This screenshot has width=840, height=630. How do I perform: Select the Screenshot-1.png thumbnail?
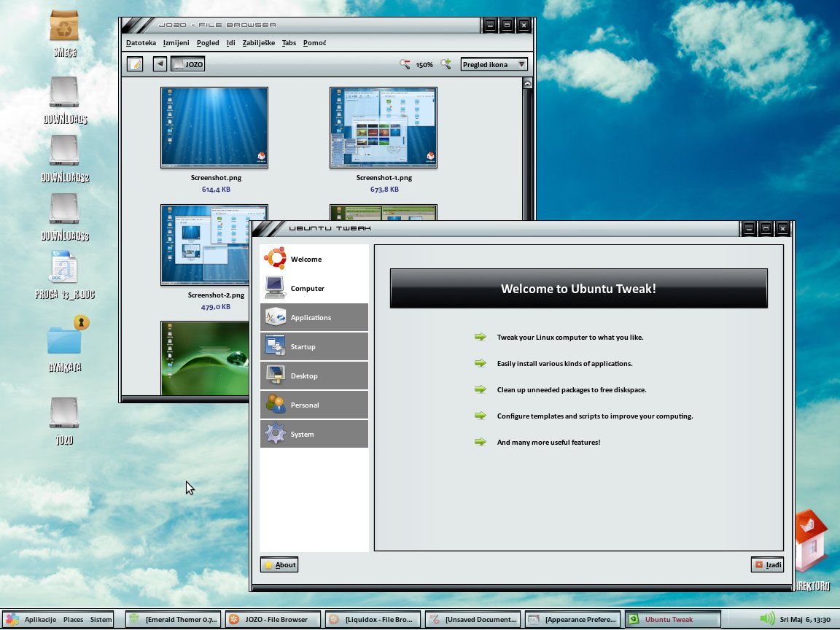click(384, 128)
